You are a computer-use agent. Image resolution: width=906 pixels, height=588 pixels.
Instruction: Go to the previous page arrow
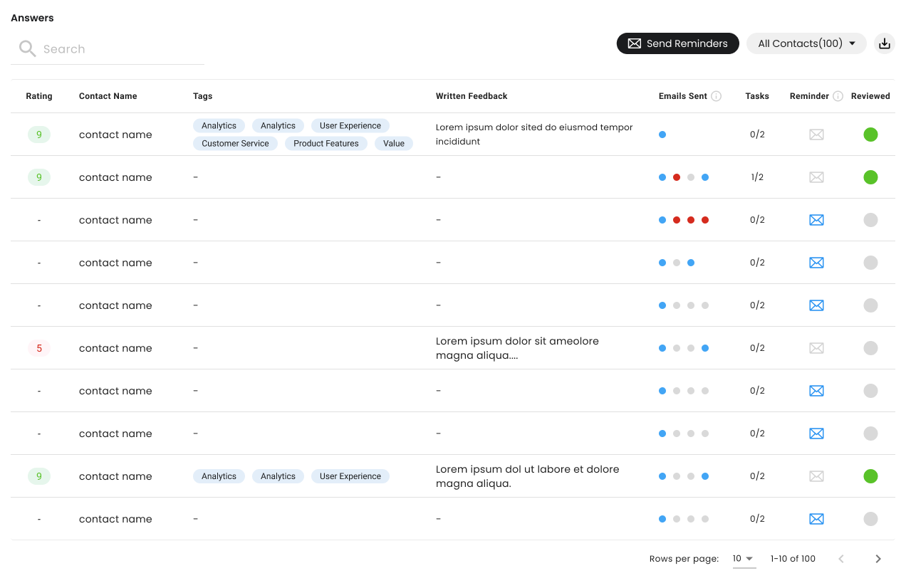coord(841,559)
